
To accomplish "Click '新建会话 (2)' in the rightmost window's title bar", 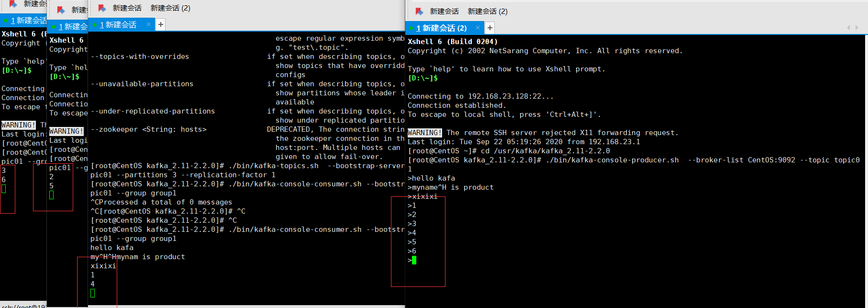I will click(x=488, y=11).
